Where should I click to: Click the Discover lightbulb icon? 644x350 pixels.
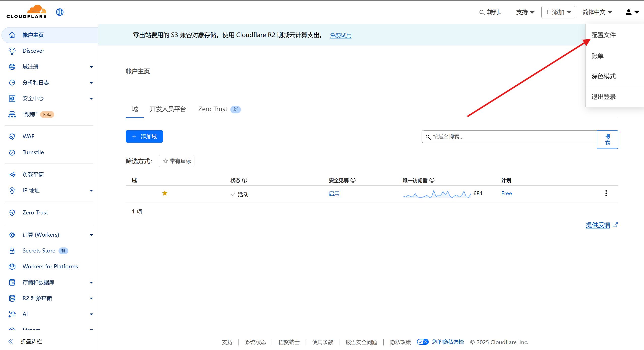coord(12,51)
